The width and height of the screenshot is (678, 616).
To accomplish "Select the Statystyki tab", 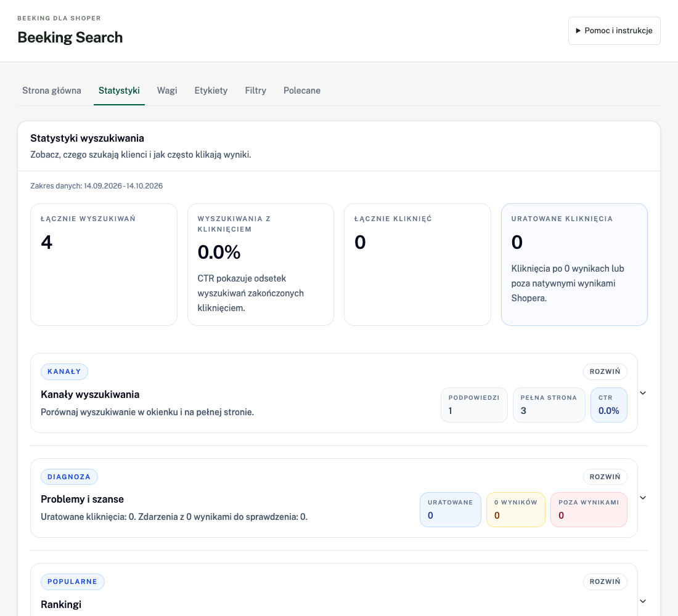I will [x=119, y=91].
